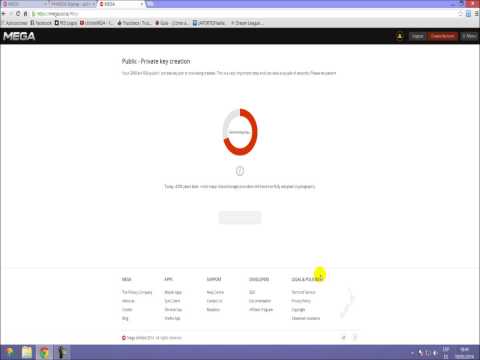Open the Resellers footer link

213,309
